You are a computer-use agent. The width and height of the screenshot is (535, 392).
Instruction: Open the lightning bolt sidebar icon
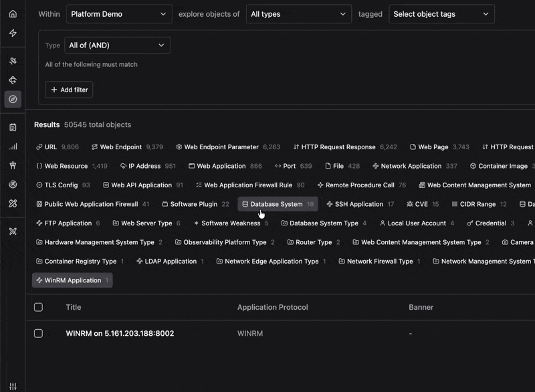point(13,33)
